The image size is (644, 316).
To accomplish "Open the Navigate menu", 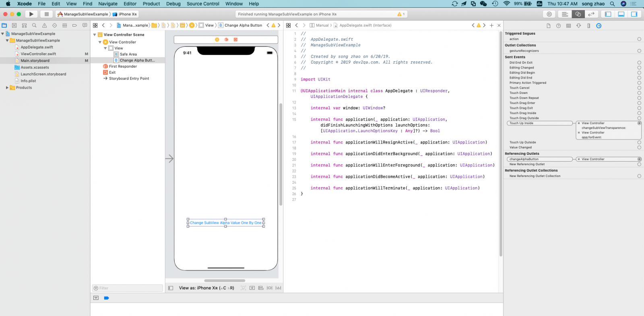I will tap(108, 4).
